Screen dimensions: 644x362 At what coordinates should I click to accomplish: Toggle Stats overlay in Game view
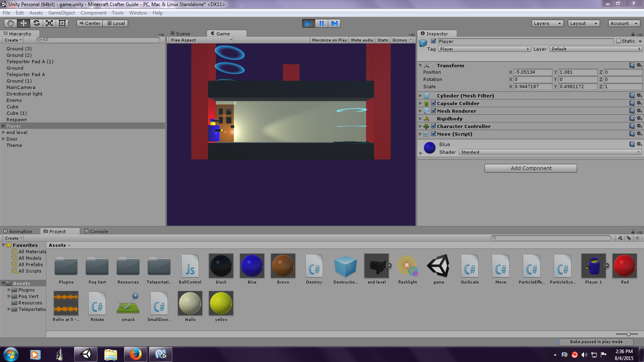[383, 40]
